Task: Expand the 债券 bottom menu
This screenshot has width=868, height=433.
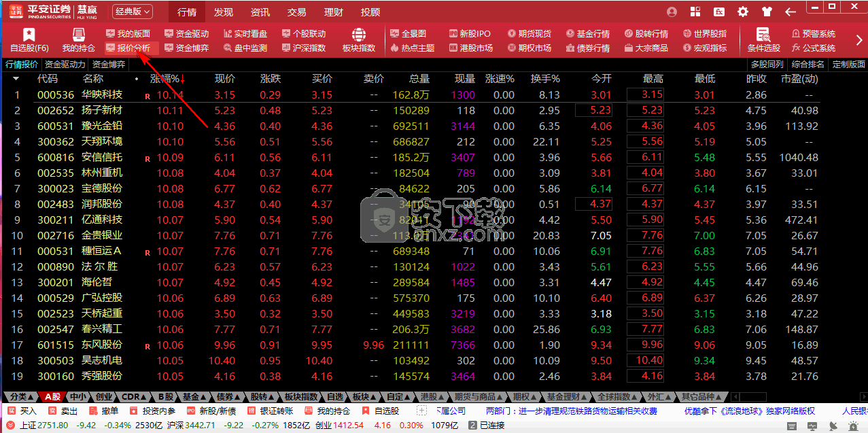Action: click(x=228, y=396)
